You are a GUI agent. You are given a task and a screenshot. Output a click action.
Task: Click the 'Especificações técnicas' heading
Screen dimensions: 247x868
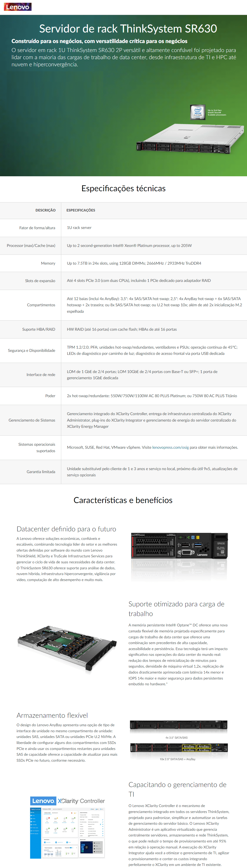[x=123, y=188]
